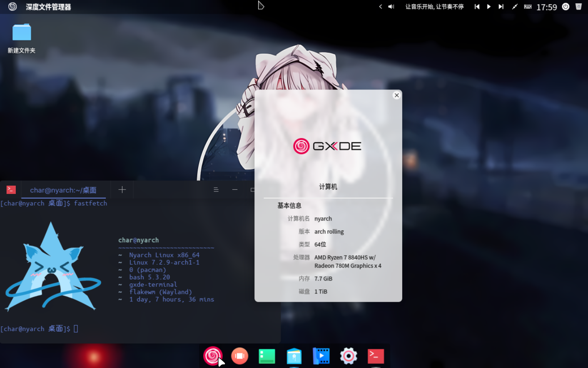Viewport: 588px width, 368px height.
Task: Launch the movie player dock icon
Action: pyautogui.click(x=321, y=356)
